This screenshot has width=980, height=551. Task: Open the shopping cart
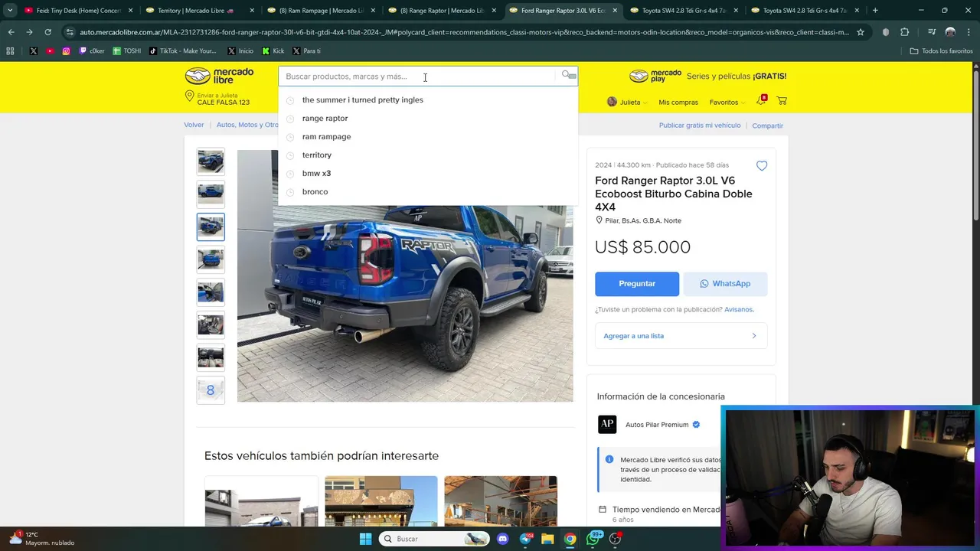click(x=782, y=101)
